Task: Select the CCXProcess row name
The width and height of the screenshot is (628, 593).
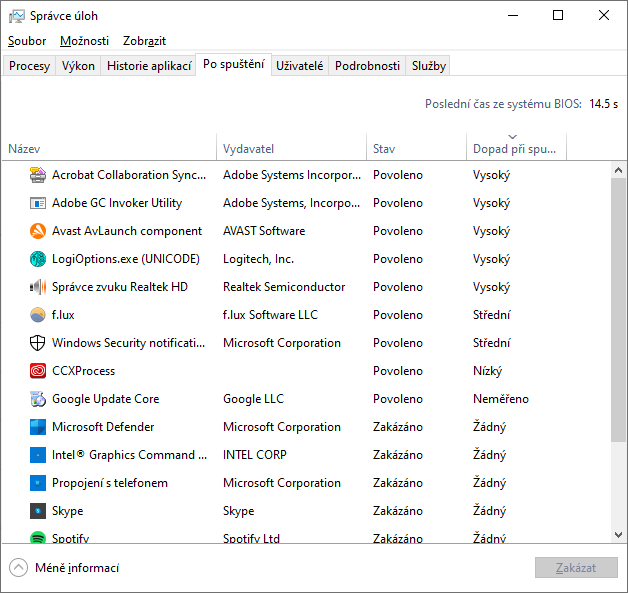Action: [83, 371]
